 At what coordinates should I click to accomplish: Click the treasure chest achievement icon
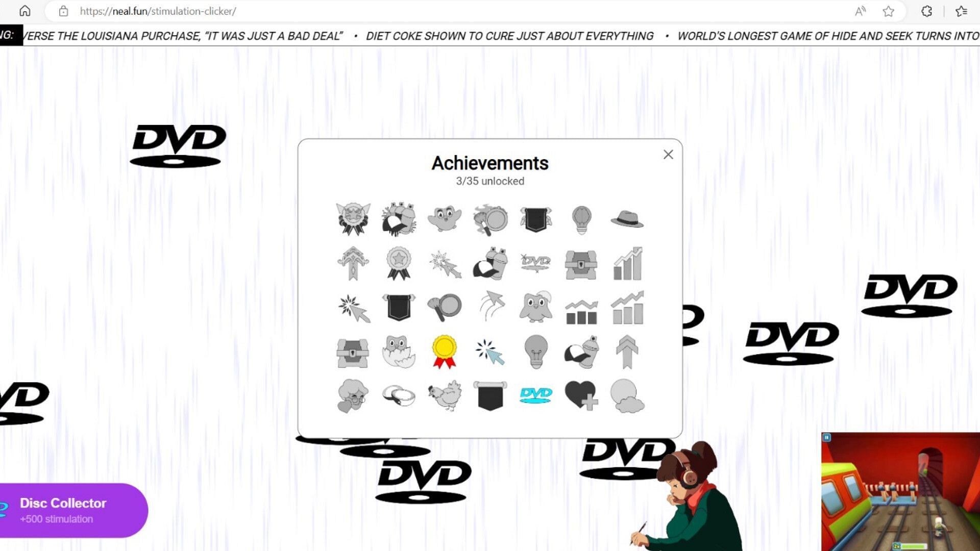(x=581, y=262)
